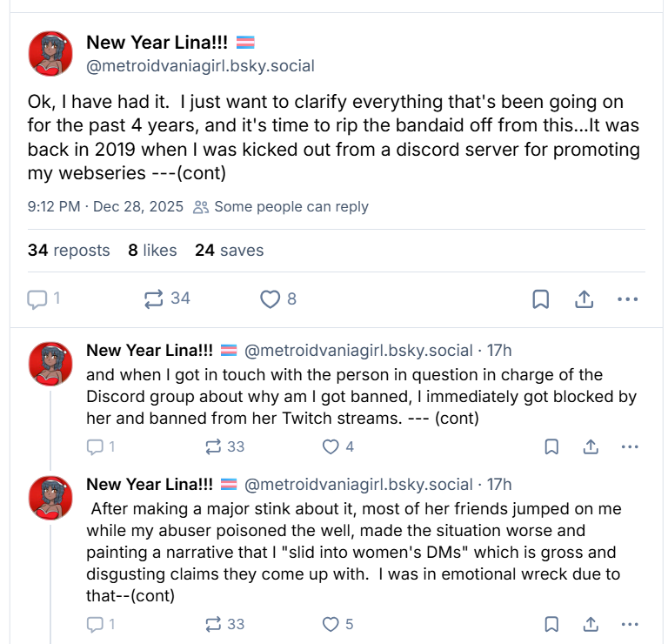Open more options on the 'major stink' reply
Image resolution: width=668 pixels, height=644 pixels.
pyautogui.click(x=631, y=624)
